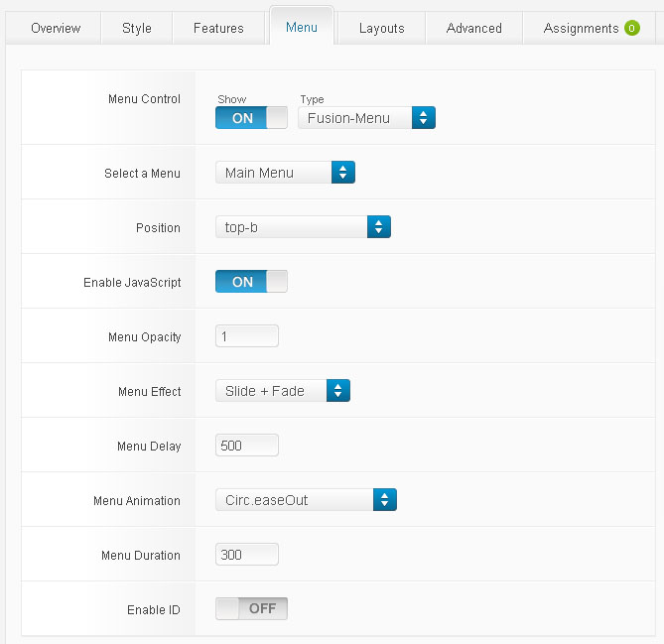Switch to the Layouts tab

point(382,28)
